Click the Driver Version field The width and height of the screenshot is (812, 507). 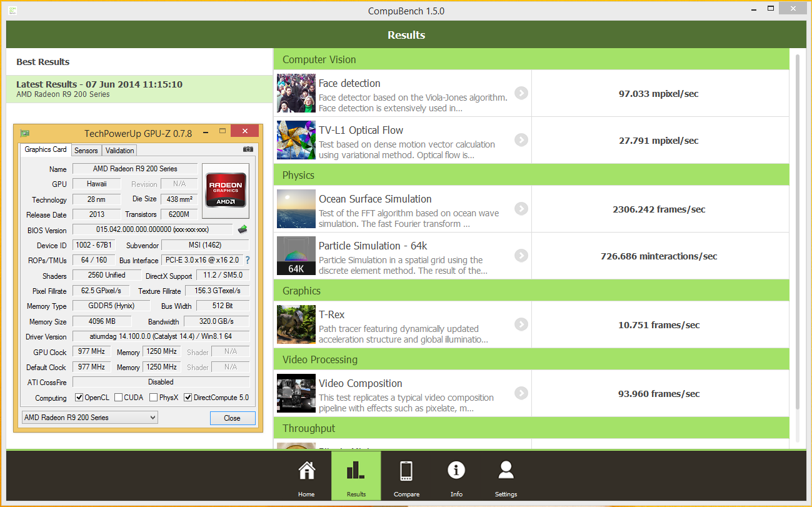tap(161, 336)
